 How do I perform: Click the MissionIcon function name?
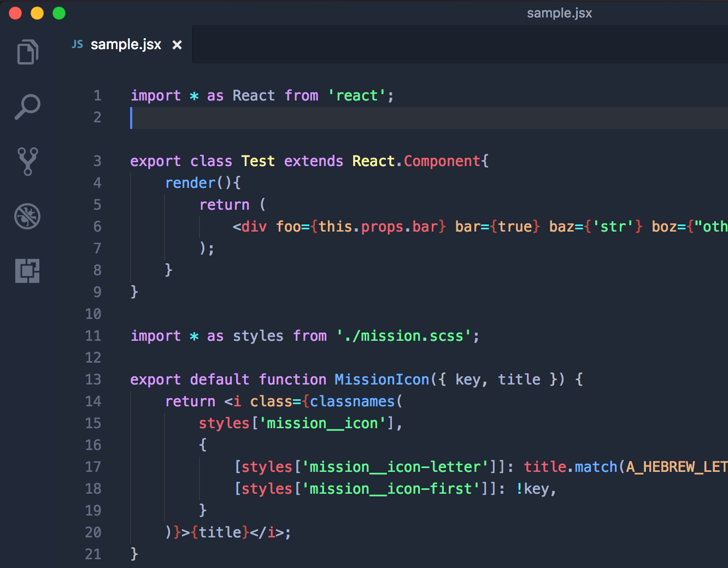point(381,379)
